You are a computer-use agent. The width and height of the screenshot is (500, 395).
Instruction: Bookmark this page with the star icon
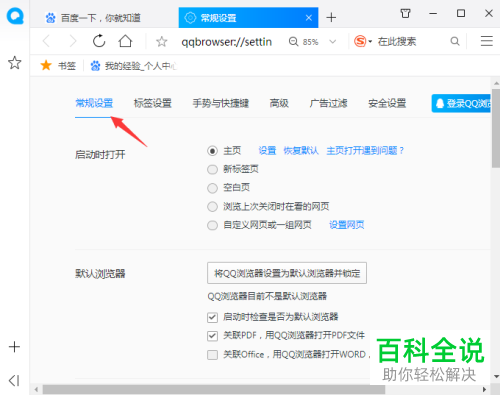point(162,42)
